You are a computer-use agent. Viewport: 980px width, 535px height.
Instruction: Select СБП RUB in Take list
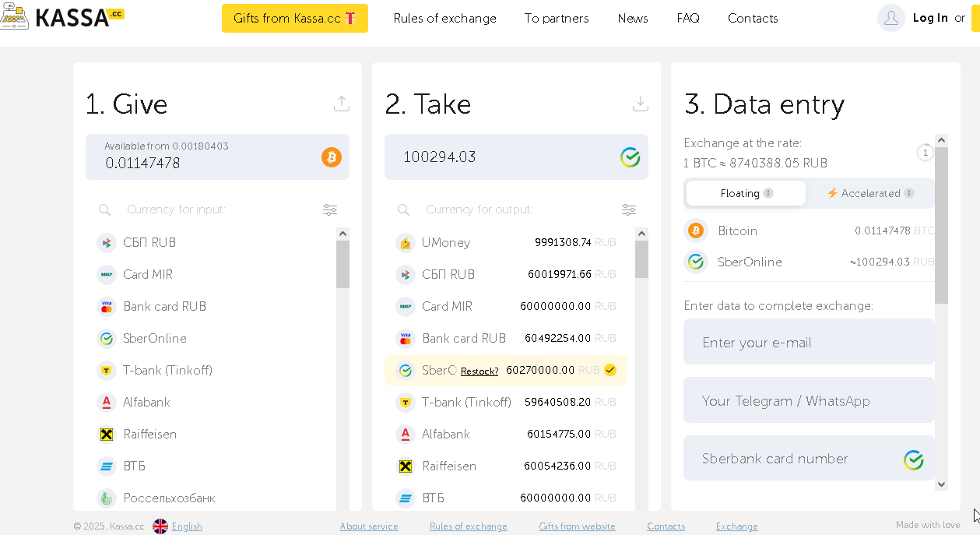pyautogui.click(x=506, y=274)
